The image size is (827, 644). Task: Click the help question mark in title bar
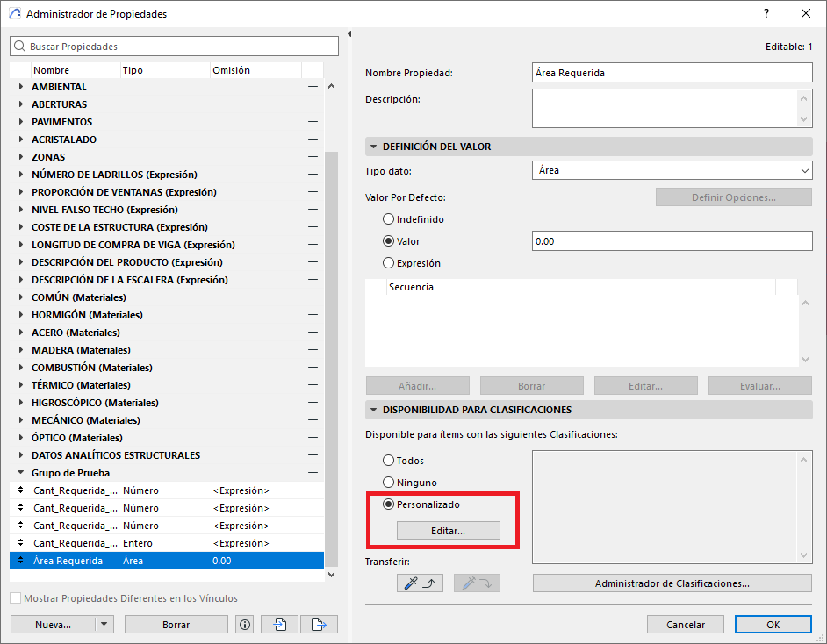point(766,14)
